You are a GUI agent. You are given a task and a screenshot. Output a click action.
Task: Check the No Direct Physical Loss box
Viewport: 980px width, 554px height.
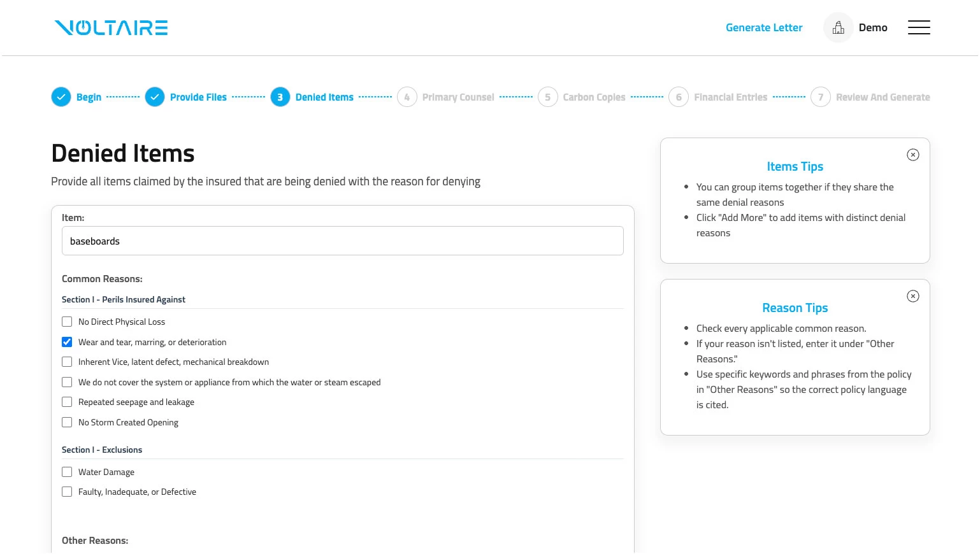(x=67, y=322)
